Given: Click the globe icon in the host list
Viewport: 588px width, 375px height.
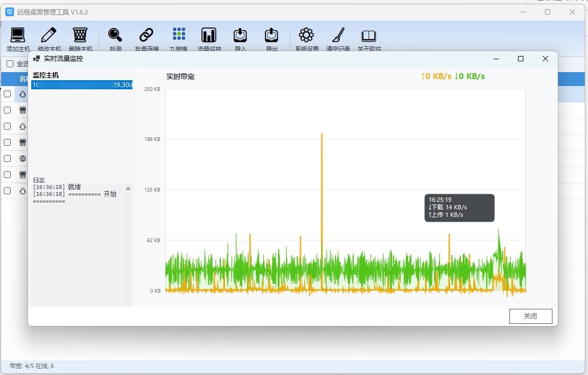Looking at the screenshot, I should coord(23,159).
